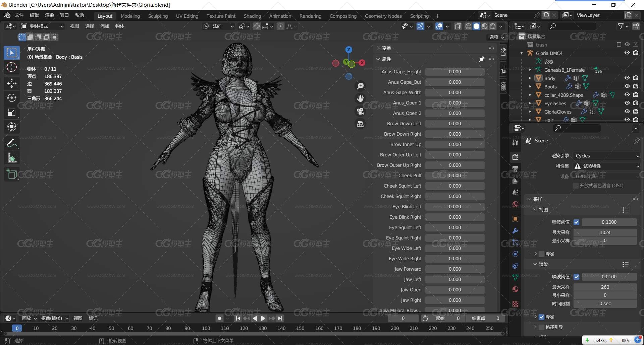Choose the Move tool
The height and width of the screenshot is (345, 644).
(12, 83)
